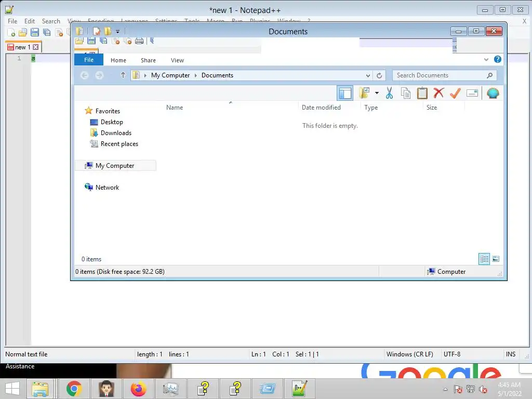The height and width of the screenshot is (399, 532).
Task: Open the Notepad++ Search menu
Action: point(51,21)
